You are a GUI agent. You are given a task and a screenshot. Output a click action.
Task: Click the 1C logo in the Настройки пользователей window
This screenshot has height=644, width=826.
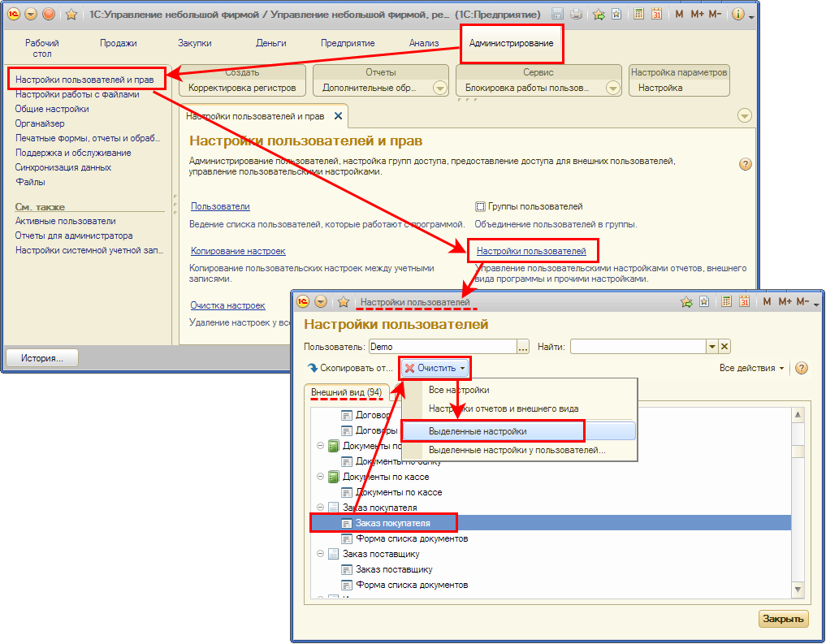click(303, 302)
